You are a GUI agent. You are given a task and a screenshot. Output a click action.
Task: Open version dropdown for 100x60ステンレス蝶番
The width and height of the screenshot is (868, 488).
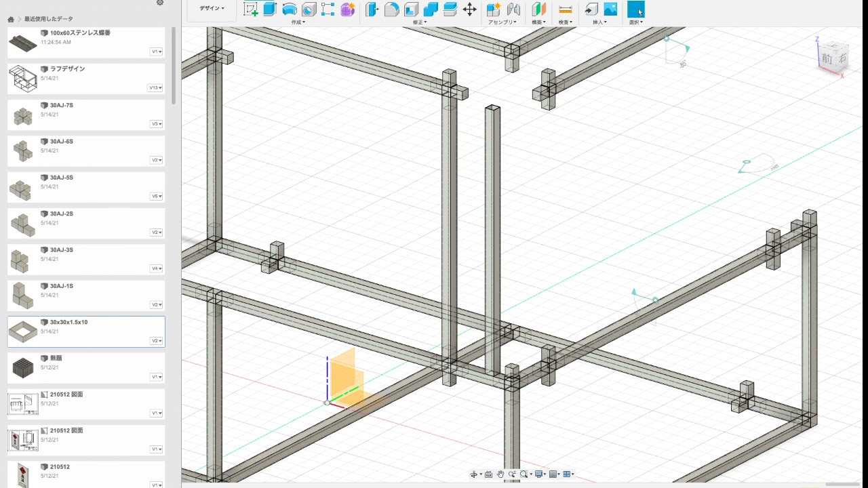click(157, 52)
